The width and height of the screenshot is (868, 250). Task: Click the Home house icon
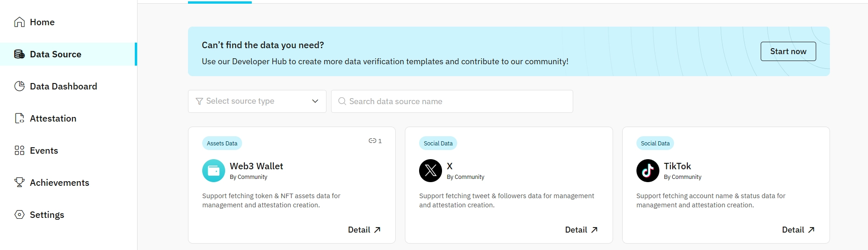tap(19, 22)
